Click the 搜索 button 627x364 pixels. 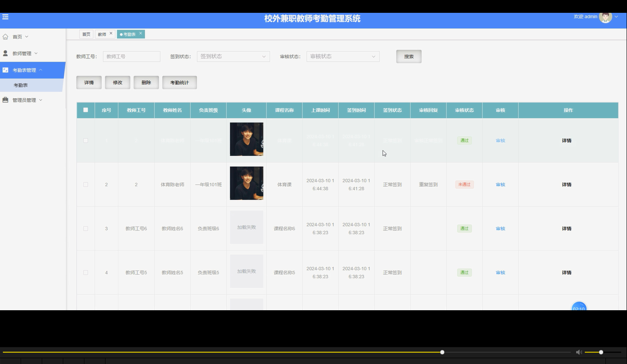[409, 57]
